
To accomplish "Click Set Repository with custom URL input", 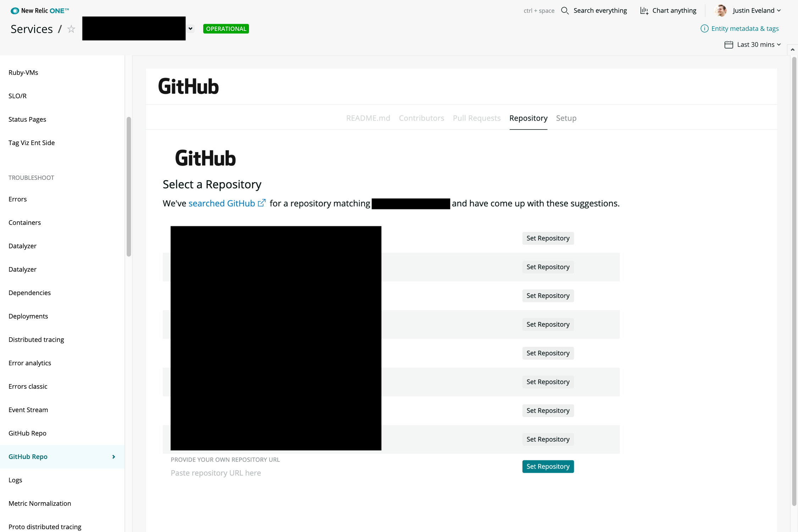I will [548, 466].
